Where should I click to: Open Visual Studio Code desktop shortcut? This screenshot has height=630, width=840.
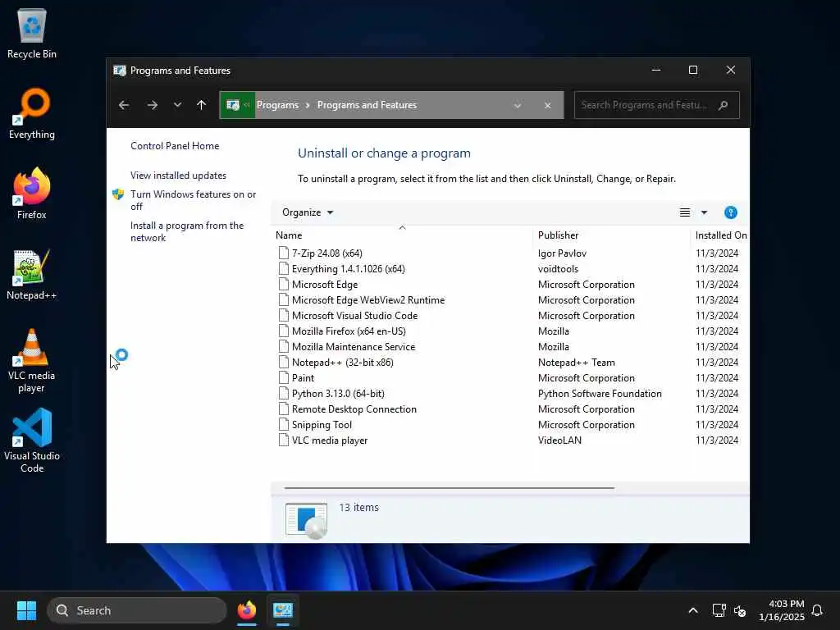[x=32, y=441]
